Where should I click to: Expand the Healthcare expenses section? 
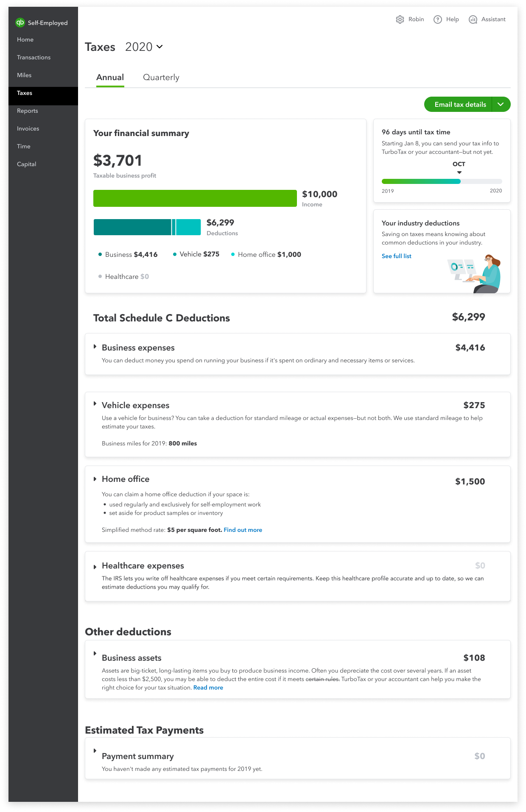click(95, 567)
